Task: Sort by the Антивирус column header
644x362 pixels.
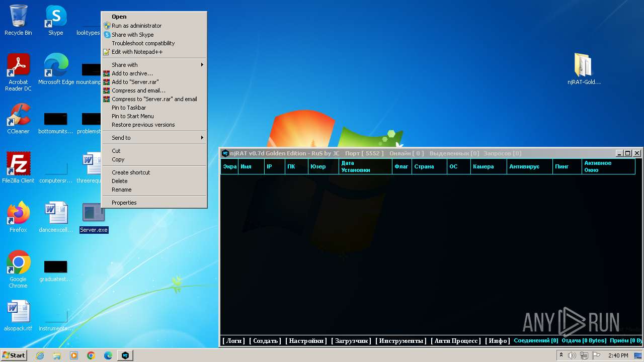Action: pyautogui.click(x=529, y=166)
